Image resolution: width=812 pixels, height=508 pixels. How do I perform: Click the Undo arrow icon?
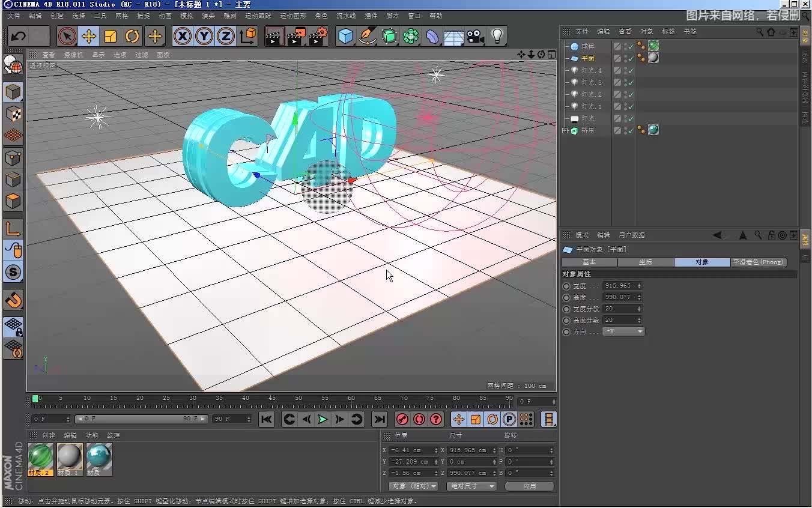click(x=18, y=37)
